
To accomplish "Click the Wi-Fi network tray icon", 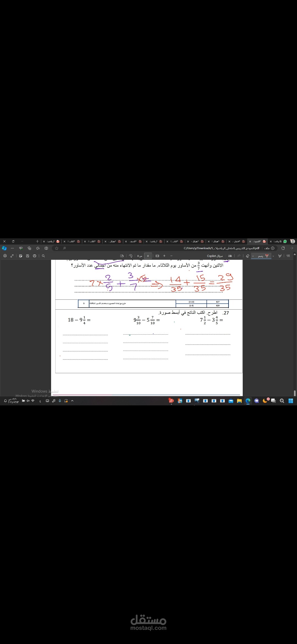I will point(33,401).
